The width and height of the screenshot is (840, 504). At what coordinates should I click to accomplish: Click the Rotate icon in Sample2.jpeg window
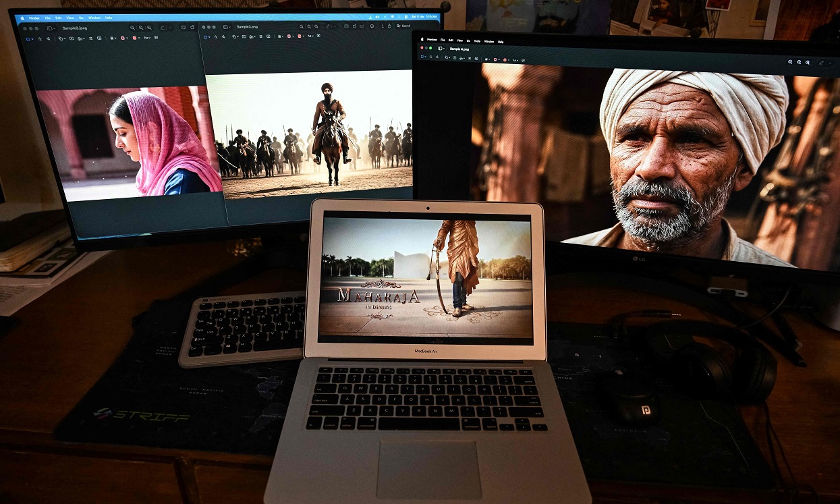tap(191, 28)
